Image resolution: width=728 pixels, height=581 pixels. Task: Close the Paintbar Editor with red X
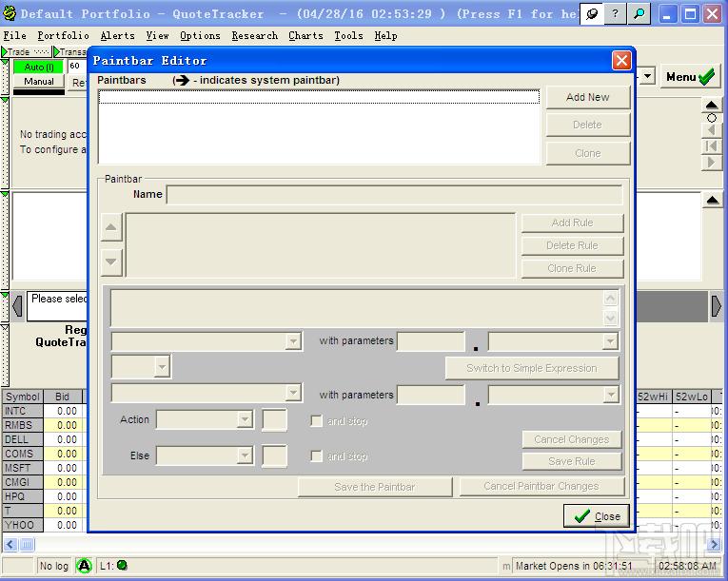[x=621, y=60]
